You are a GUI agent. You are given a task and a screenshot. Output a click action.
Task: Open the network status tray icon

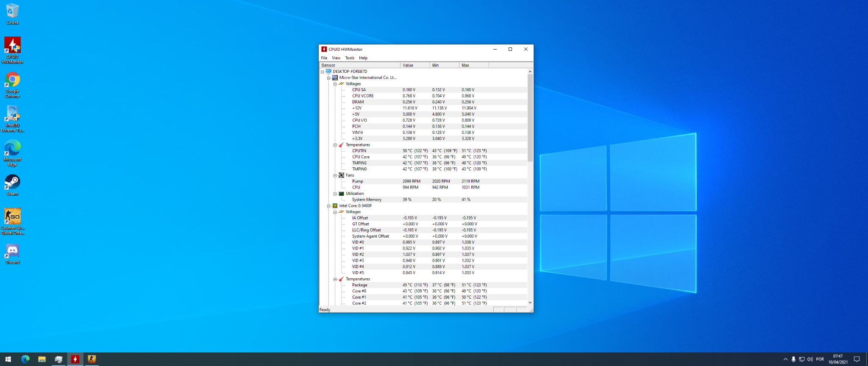[x=801, y=359]
